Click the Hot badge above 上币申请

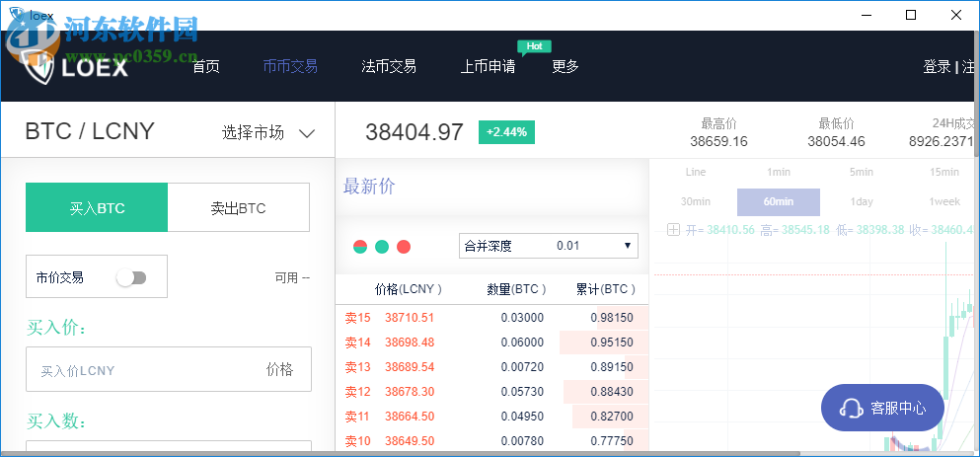tap(534, 47)
